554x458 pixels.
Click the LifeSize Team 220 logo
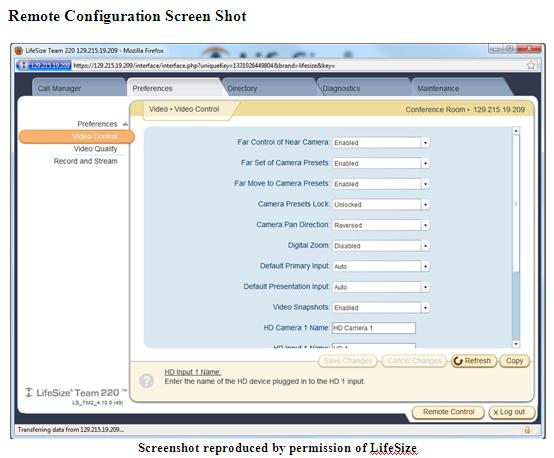76,393
